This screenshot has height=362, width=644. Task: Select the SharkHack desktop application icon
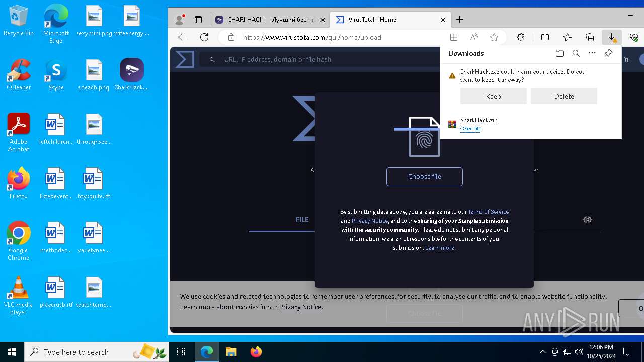pyautogui.click(x=132, y=75)
